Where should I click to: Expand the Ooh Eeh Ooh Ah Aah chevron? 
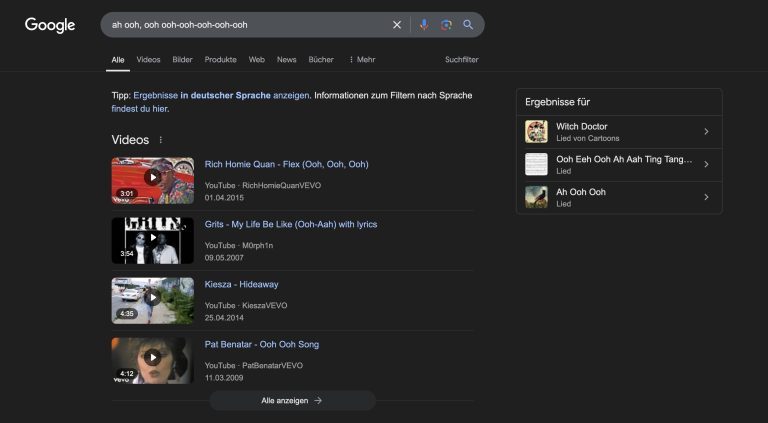tap(706, 164)
